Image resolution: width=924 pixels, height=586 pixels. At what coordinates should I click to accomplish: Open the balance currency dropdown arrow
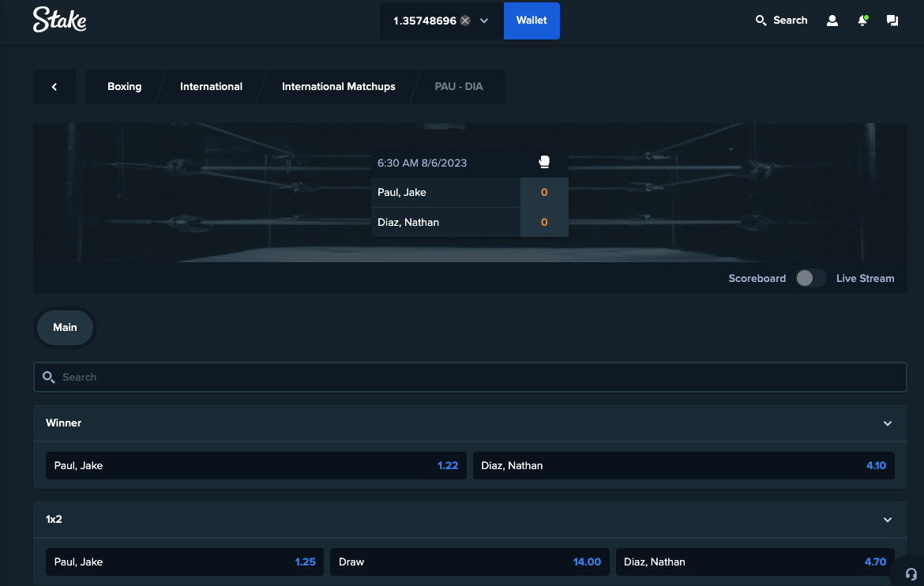[x=484, y=21]
